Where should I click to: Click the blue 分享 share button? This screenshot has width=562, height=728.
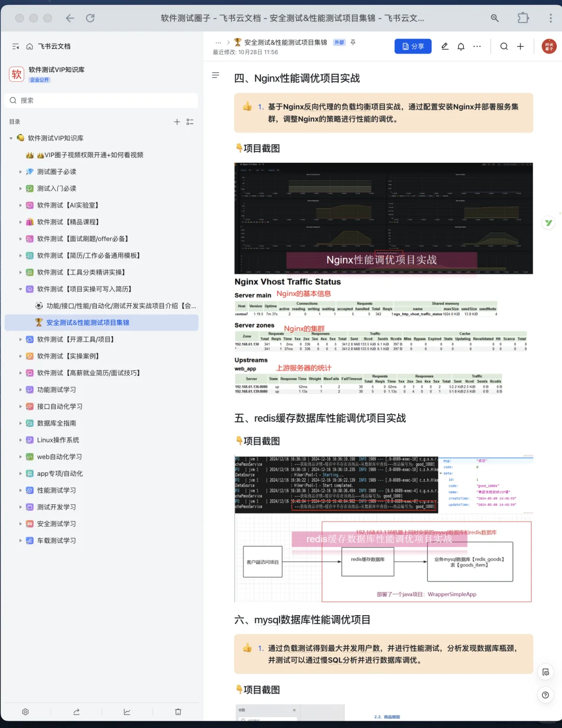[x=413, y=46]
